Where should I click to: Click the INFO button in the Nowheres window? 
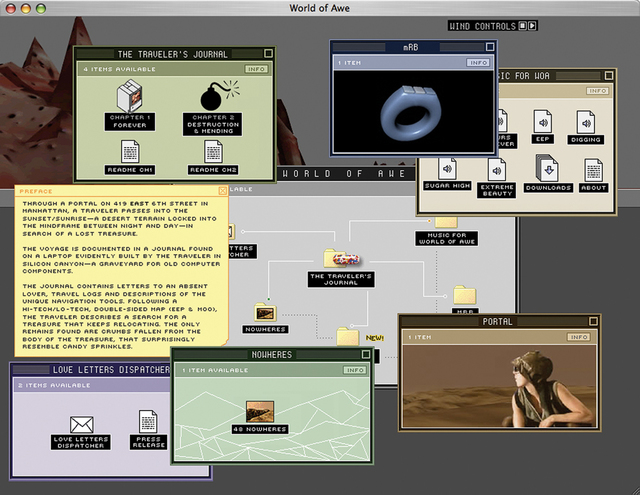coord(355,370)
